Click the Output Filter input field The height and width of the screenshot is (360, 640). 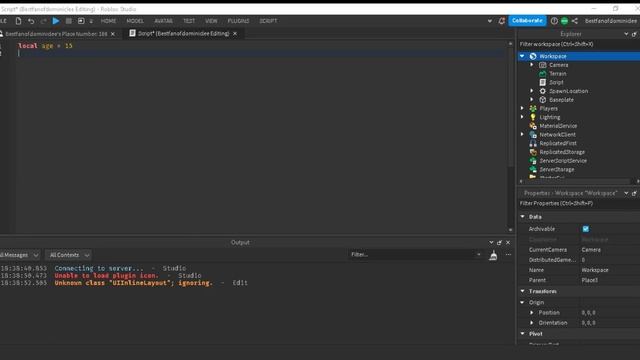click(416, 255)
